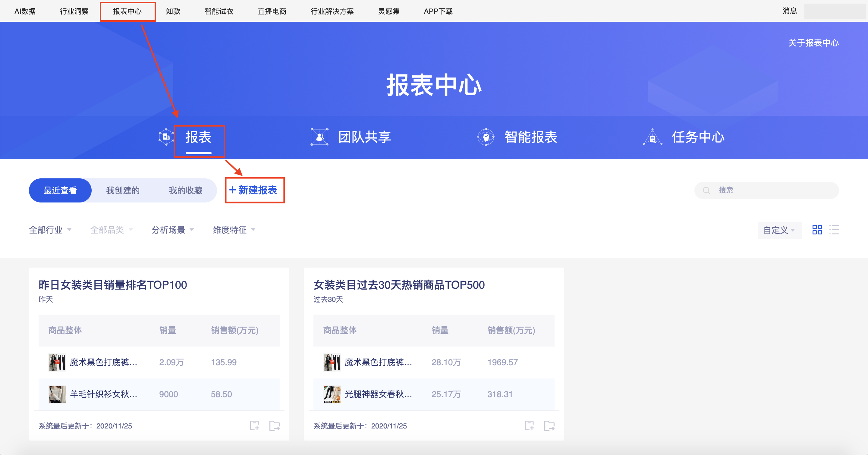Switch to list view layout
This screenshot has height=455, width=868.
tap(835, 230)
